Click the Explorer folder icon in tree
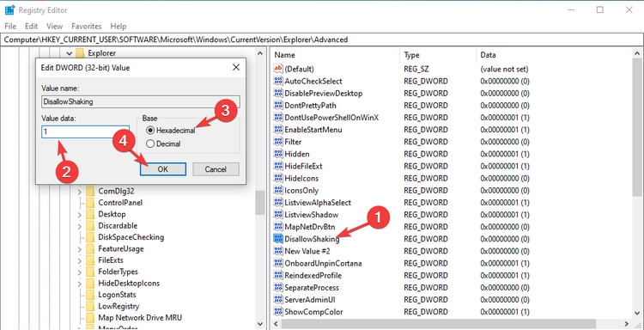The image size is (644, 330). point(81,53)
